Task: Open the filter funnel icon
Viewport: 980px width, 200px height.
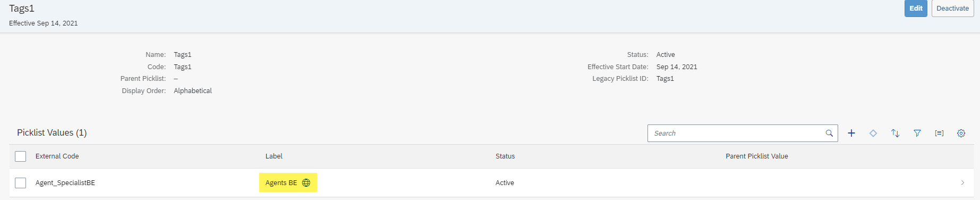Action: (917, 133)
